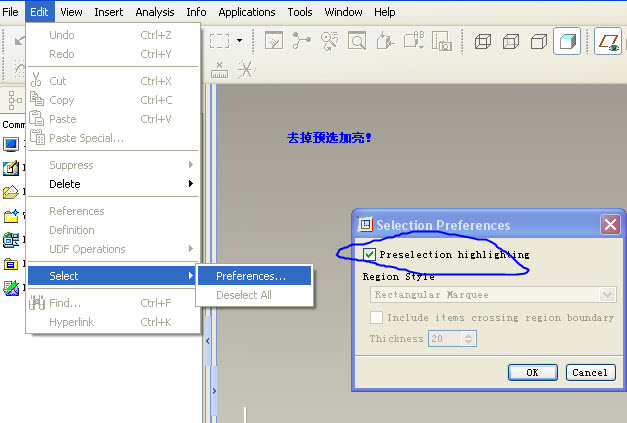Expand the Delete submenu arrow
Viewport: 627px width, 423px height.
click(191, 184)
